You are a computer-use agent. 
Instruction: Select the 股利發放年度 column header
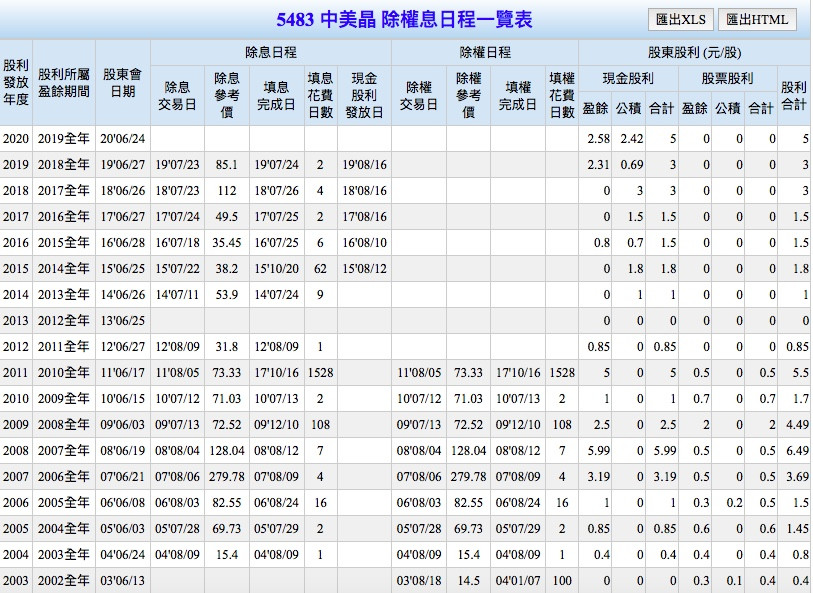pos(16,82)
